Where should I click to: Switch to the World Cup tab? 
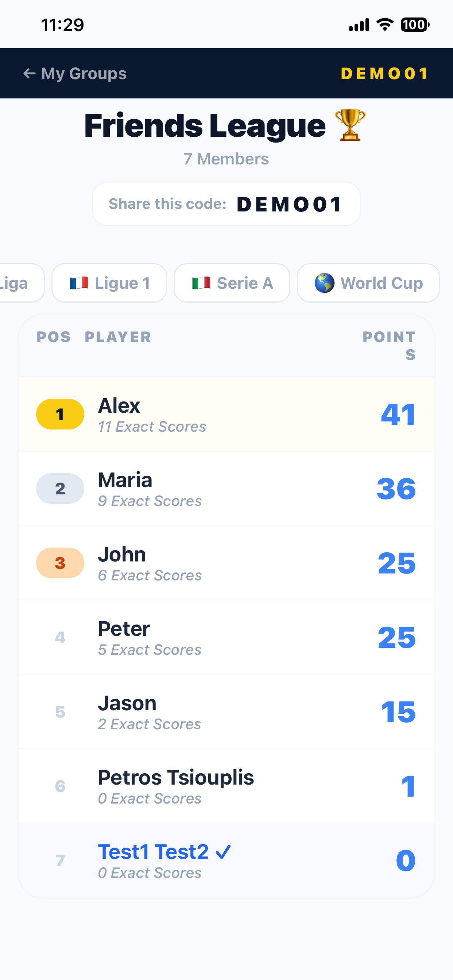click(368, 283)
